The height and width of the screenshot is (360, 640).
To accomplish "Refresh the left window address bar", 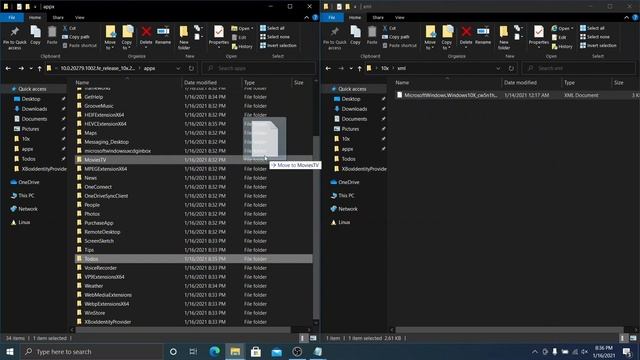I will click(191, 68).
